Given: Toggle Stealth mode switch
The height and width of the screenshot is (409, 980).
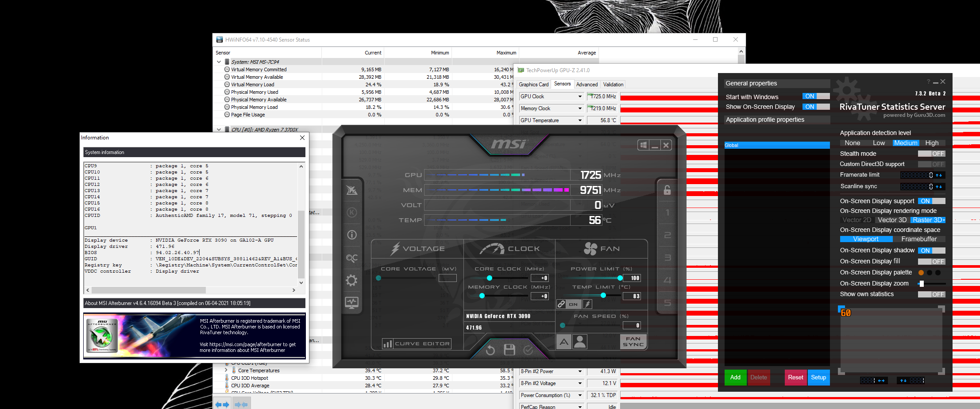Looking at the screenshot, I should point(931,154).
